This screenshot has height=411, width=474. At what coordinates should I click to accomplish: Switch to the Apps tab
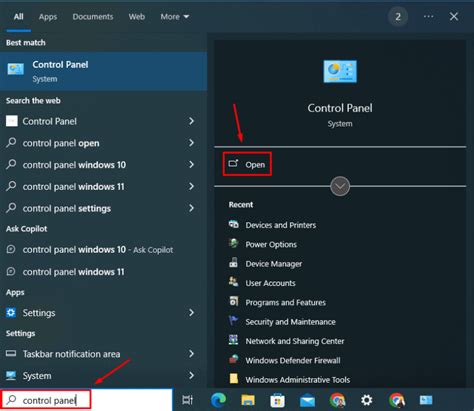[48, 17]
